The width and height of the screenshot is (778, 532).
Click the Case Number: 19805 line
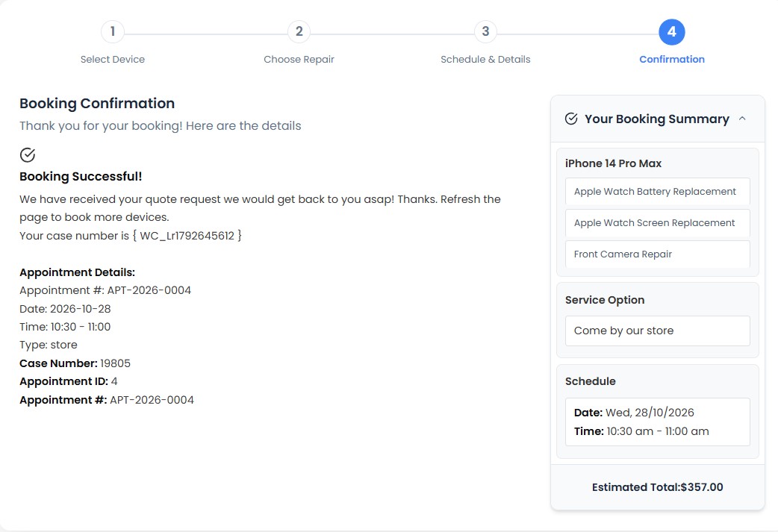[75, 363]
